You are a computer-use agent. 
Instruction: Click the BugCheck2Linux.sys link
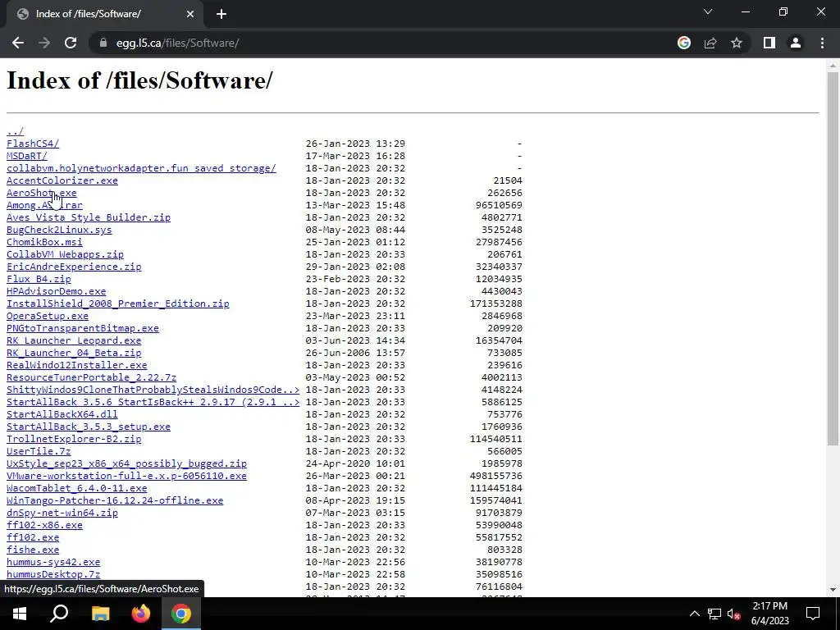pos(59,230)
